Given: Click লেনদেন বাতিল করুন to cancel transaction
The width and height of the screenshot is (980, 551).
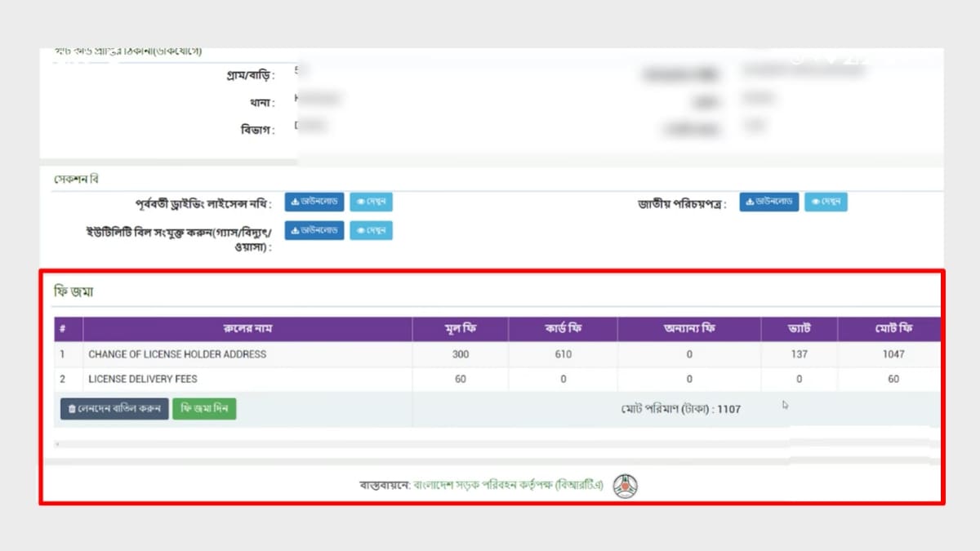Looking at the screenshot, I should pos(114,409).
